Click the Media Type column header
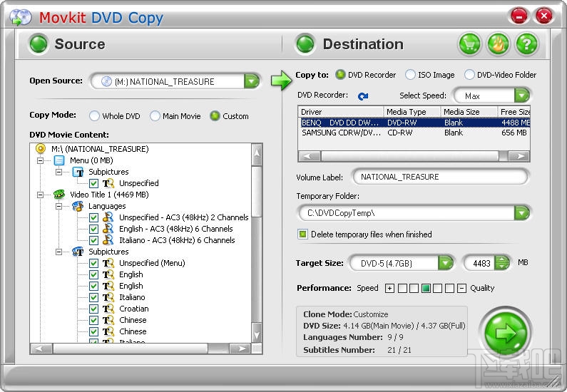The width and height of the screenshot is (567, 392). click(412, 112)
